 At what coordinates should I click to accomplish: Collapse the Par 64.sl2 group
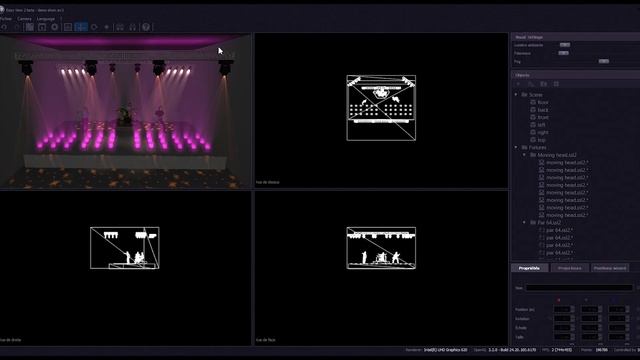pyautogui.click(x=524, y=222)
